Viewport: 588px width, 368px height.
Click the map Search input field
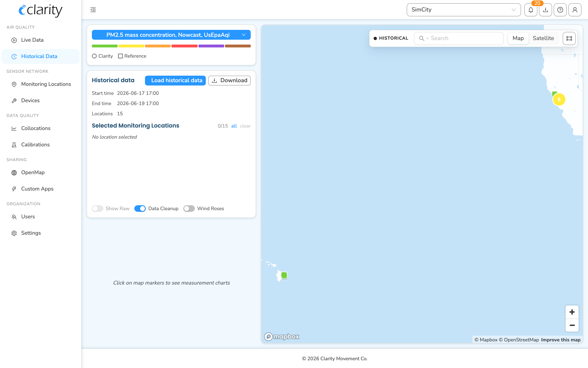coord(459,38)
